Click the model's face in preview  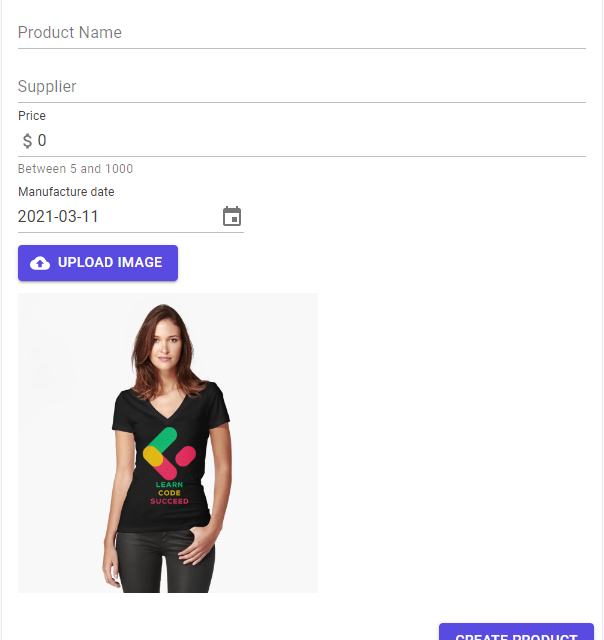[166, 343]
